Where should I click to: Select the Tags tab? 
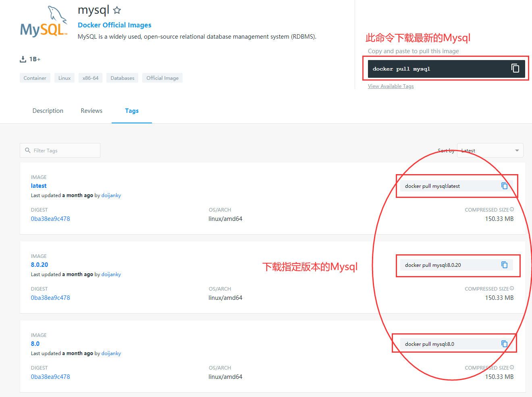[132, 111]
